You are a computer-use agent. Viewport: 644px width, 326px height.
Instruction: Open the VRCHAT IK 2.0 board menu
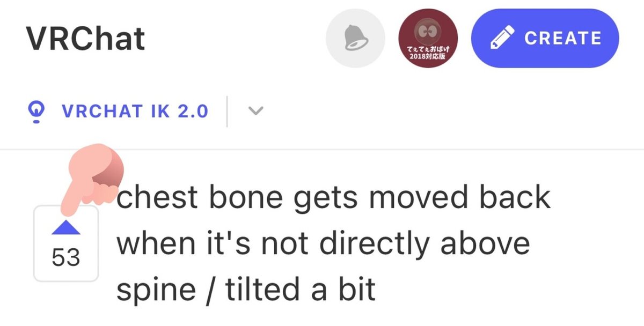pyautogui.click(x=135, y=112)
